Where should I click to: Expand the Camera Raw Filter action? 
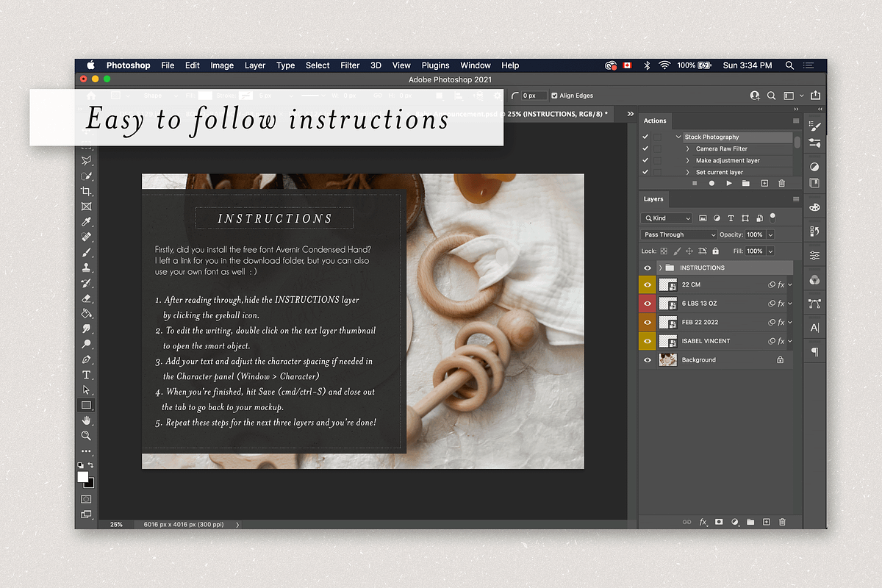coord(688,148)
